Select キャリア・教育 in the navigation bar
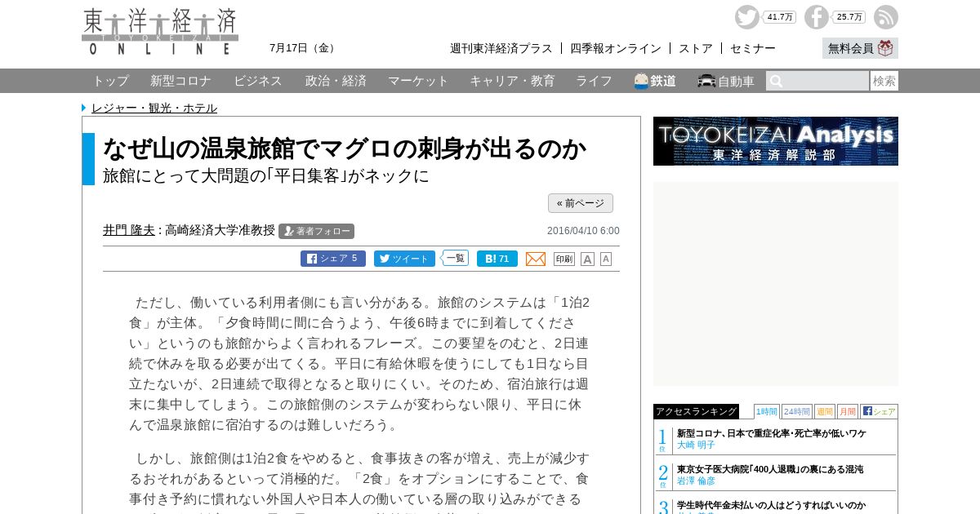 [512, 81]
